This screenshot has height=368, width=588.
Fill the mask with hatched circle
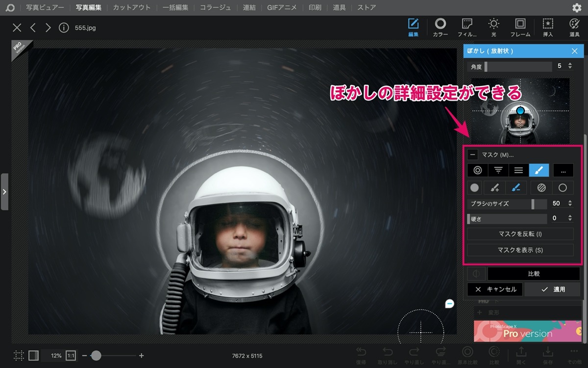click(541, 187)
